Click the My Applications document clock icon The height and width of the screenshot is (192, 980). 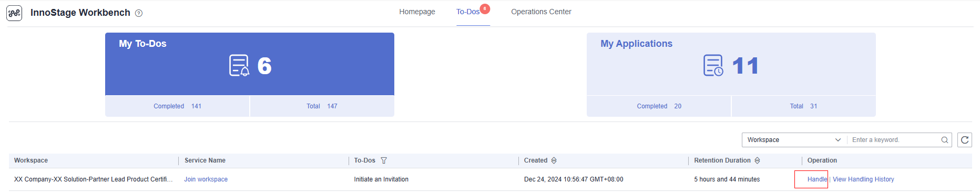tap(713, 66)
